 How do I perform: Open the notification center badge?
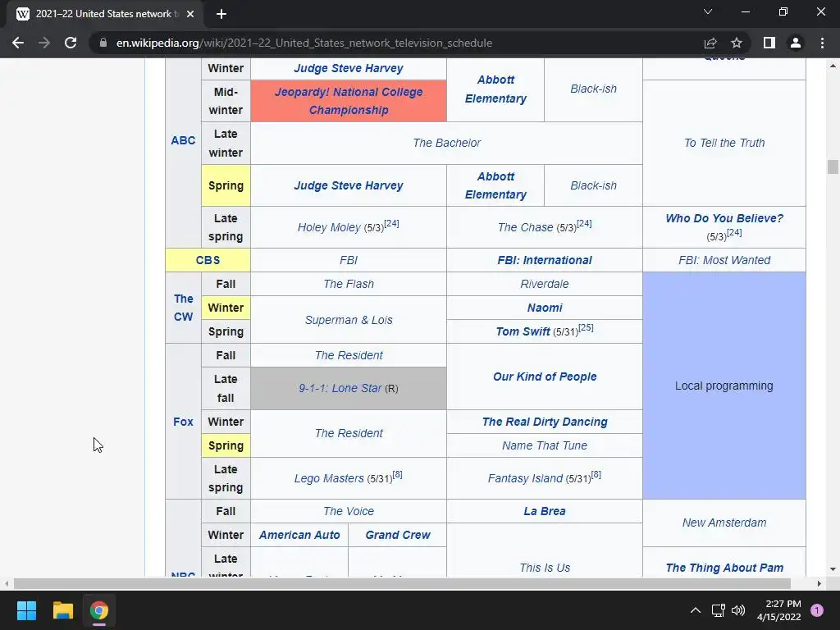point(817,610)
